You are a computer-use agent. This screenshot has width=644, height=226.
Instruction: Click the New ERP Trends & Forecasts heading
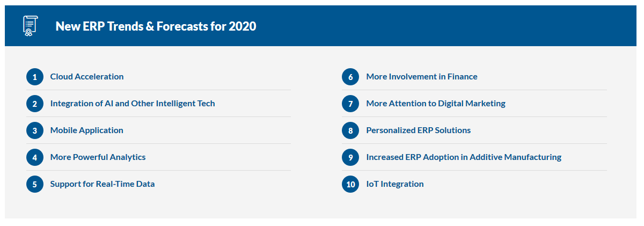(x=156, y=26)
